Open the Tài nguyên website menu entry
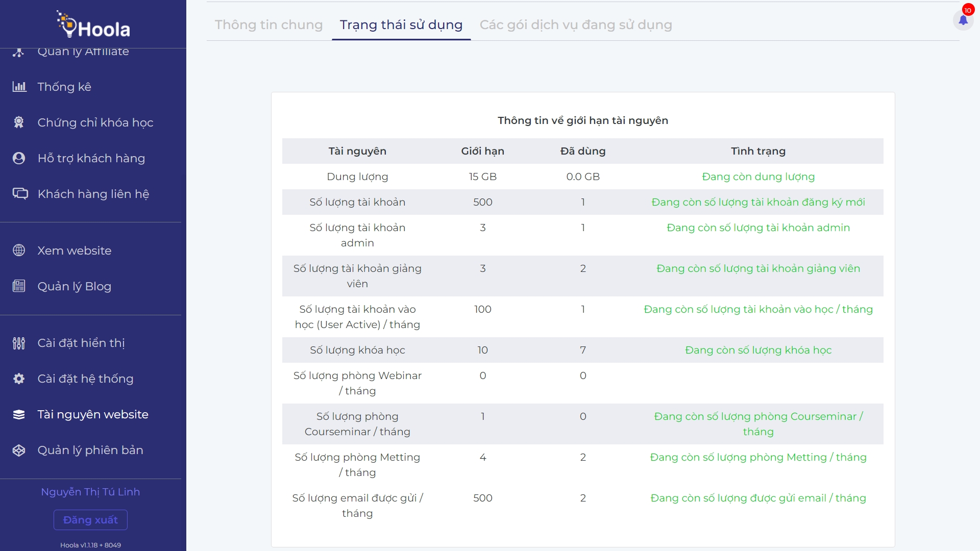This screenshot has width=980, height=551. pos(93,414)
